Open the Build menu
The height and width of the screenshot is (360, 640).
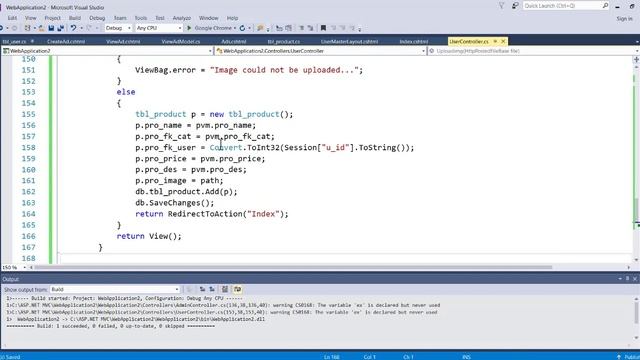tap(75, 18)
